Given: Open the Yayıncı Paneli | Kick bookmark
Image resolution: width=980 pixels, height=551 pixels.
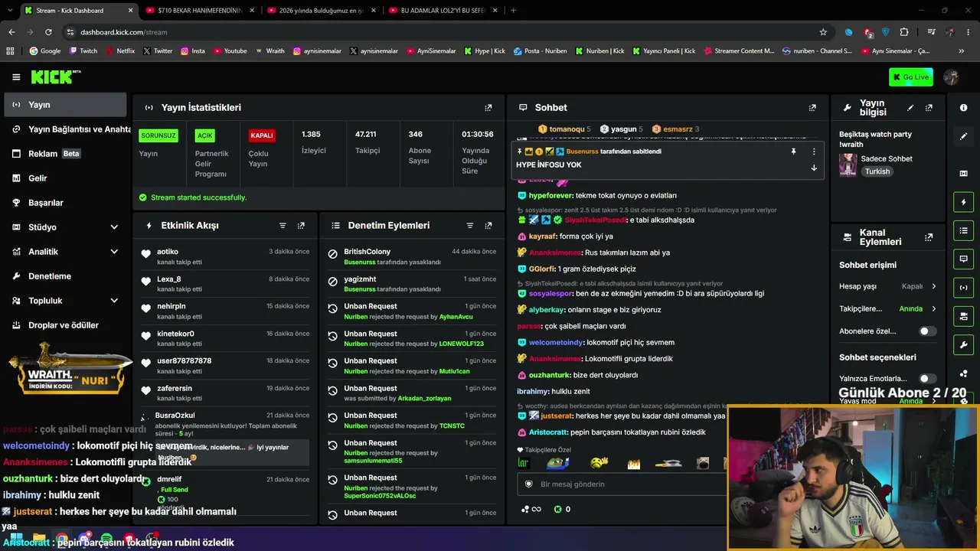Looking at the screenshot, I should point(664,51).
